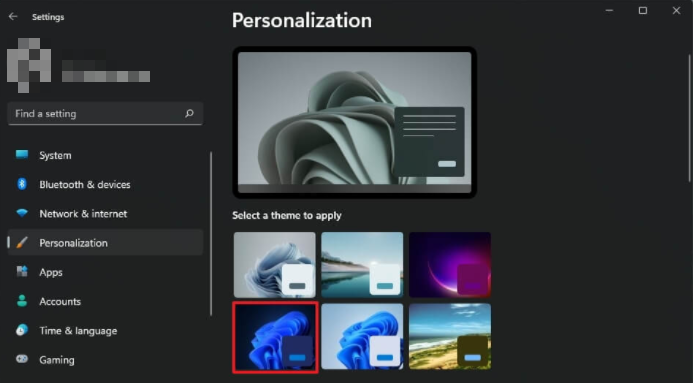
Task: Focus the Find a setting search box
Action: tap(105, 114)
